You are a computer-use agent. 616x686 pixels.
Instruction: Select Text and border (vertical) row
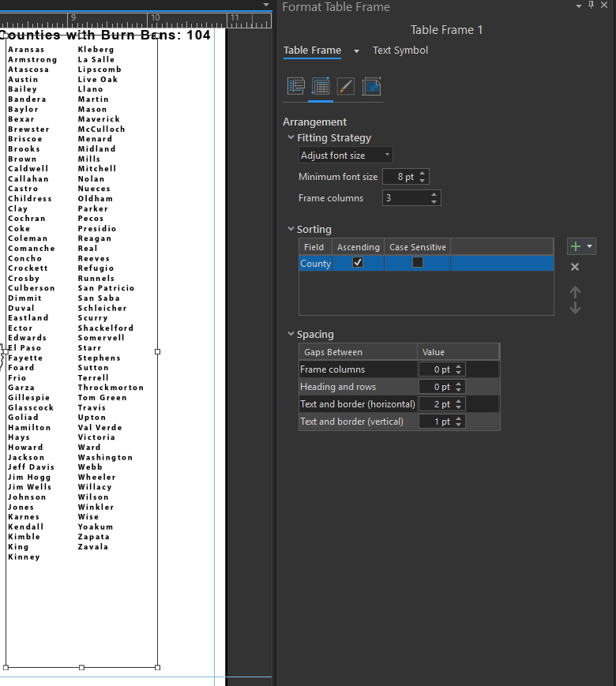[399, 422]
